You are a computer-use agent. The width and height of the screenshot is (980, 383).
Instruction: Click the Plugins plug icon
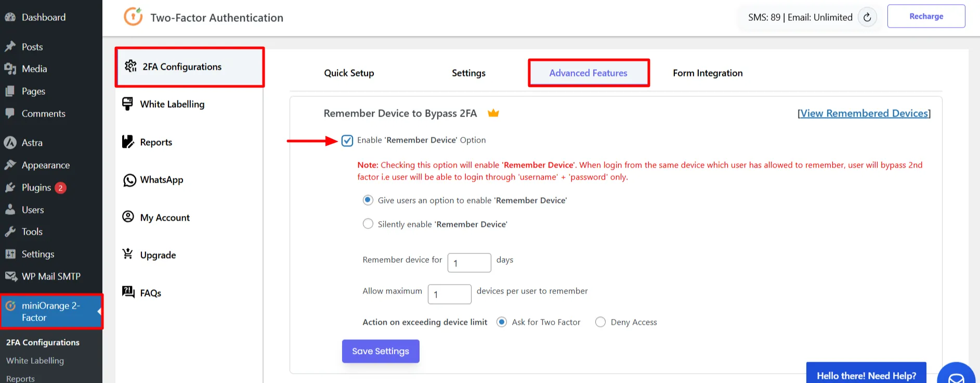(10, 187)
